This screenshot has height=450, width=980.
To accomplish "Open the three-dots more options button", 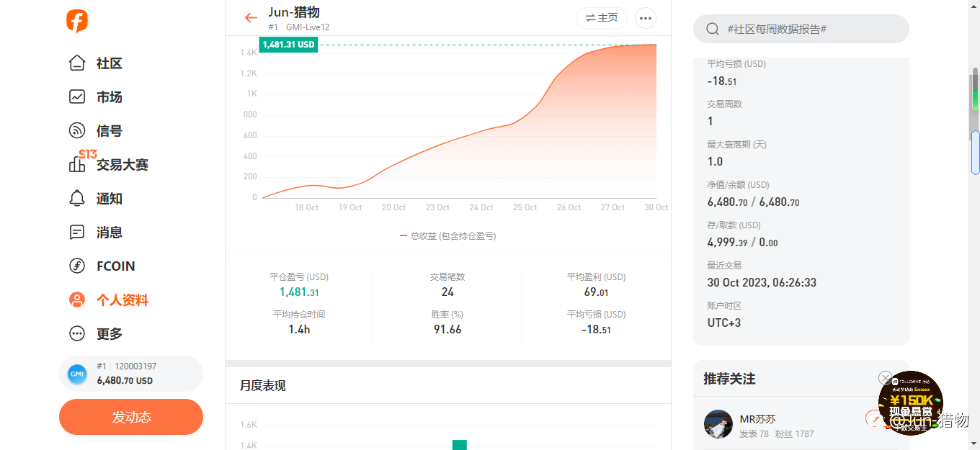I will [645, 18].
